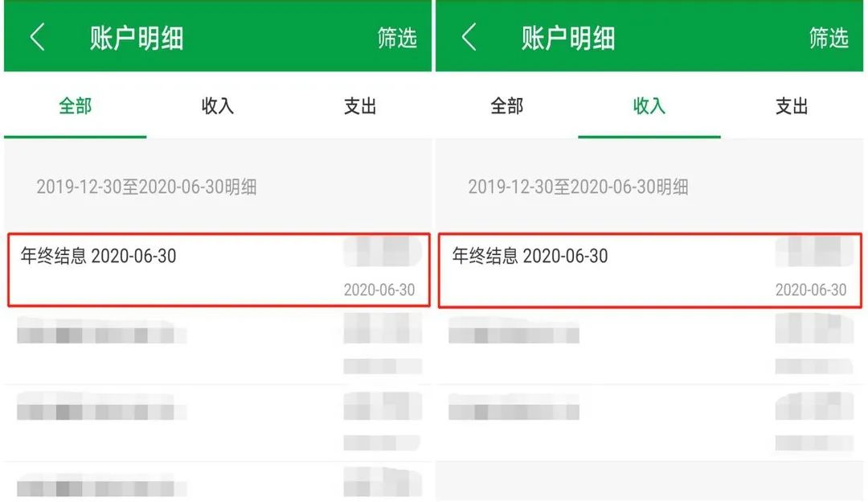Open 年终结息 2020-06-30 entry in right panel
Image resolution: width=868 pixels, height=502 pixels.
click(649, 270)
